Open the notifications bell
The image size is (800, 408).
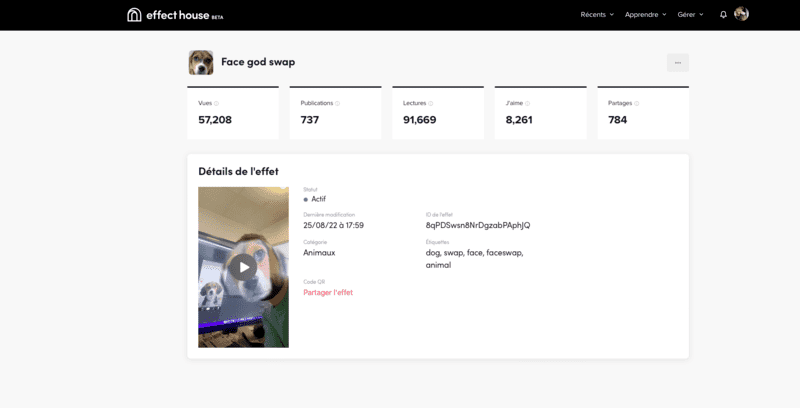click(x=723, y=15)
